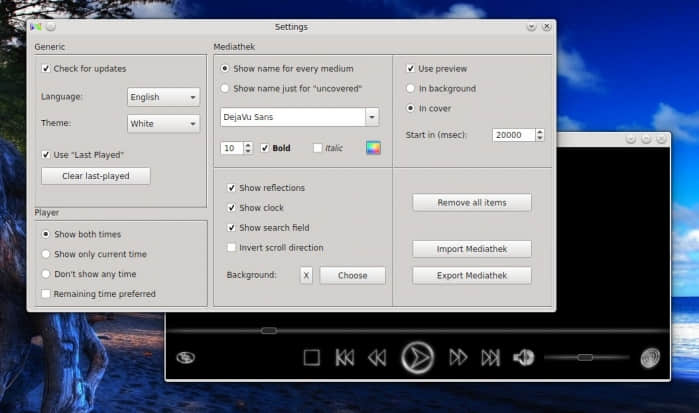Skip to the previous track
Screen dimensions: 699x413
point(344,357)
